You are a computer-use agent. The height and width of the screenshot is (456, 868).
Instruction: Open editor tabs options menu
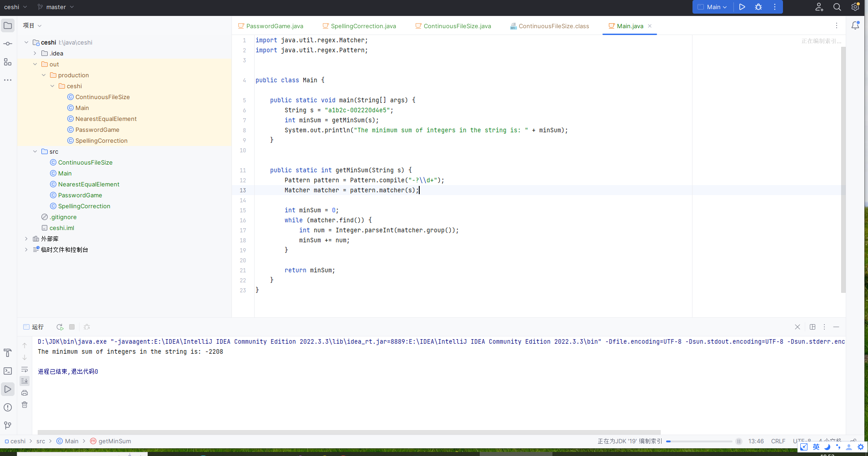836,25
